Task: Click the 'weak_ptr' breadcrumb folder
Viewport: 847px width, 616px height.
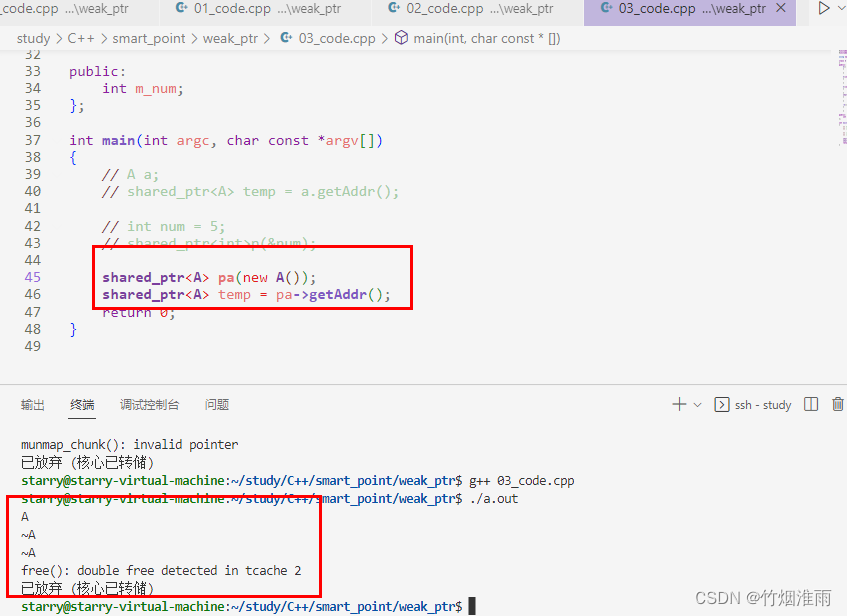Action: click(230, 39)
